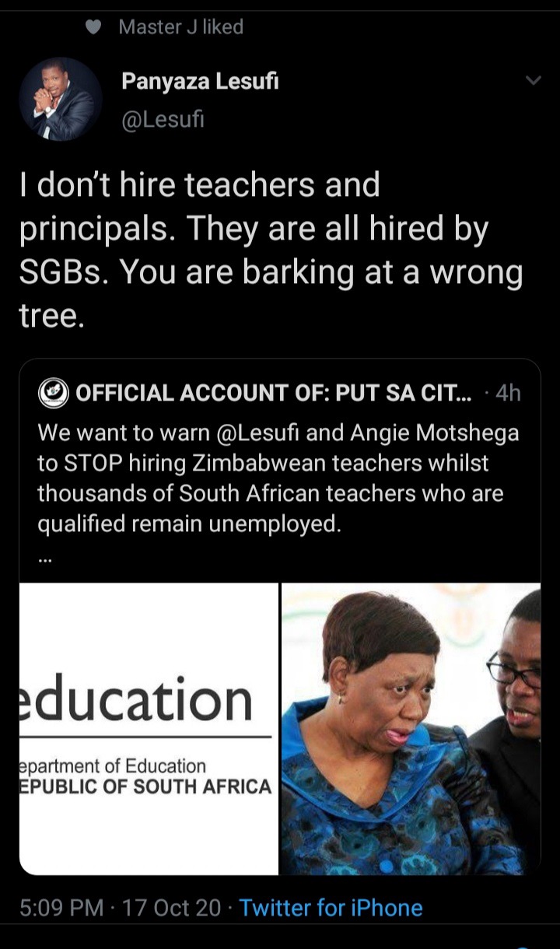This screenshot has width=560, height=949.
Task: Tap the heart icon beside Master J liked
Action: [93, 27]
